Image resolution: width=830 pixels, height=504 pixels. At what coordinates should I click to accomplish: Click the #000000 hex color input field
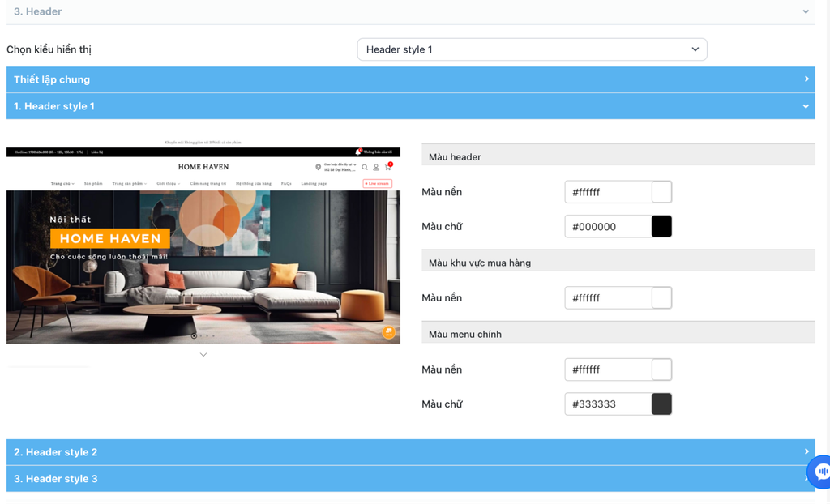point(608,227)
